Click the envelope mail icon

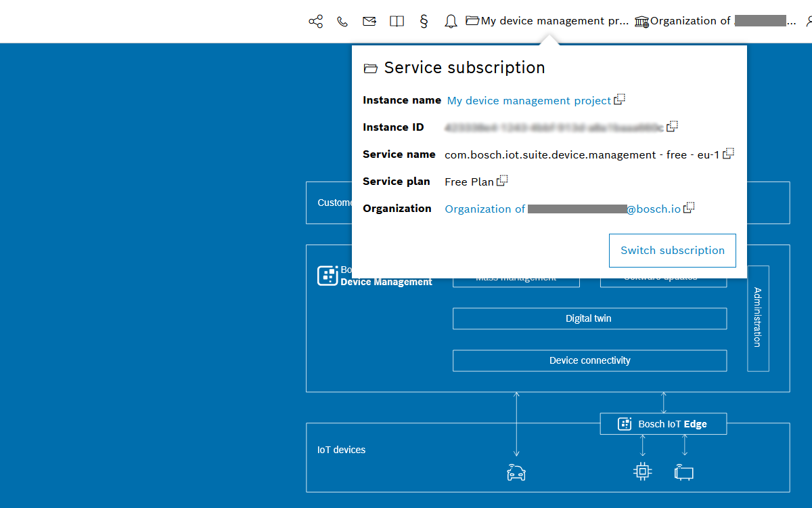[x=369, y=22]
